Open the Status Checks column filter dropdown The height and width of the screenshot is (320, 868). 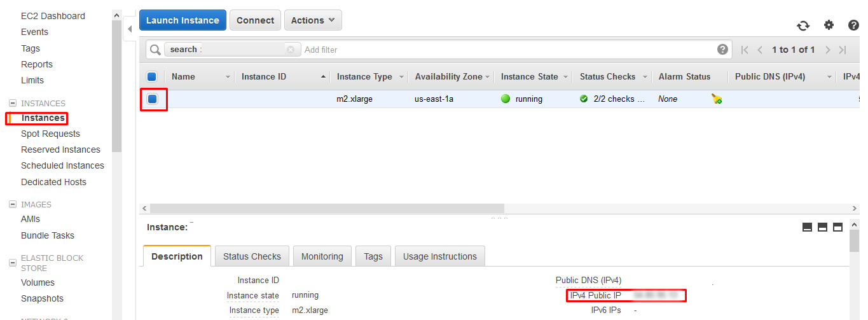(x=644, y=77)
